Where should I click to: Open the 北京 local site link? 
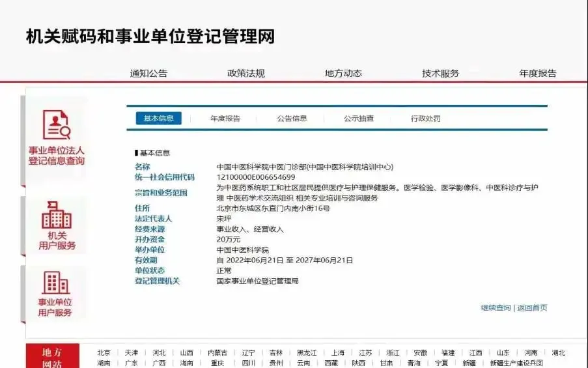coord(104,352)
